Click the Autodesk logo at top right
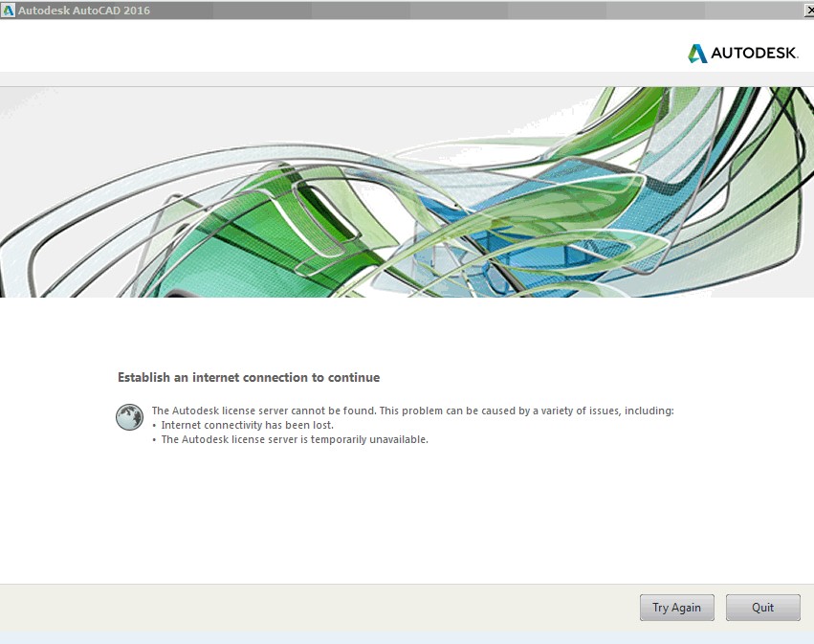 pyautogui.click(x=743, y=53)
